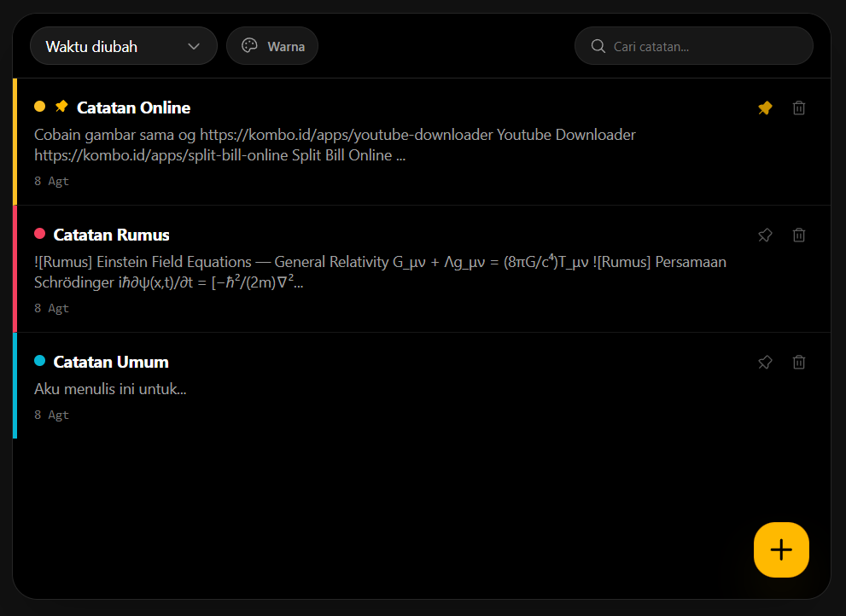846x616 pixels.
Task: Click preview text "Aku menulis ini untuk..."
Action: point(111,389)
